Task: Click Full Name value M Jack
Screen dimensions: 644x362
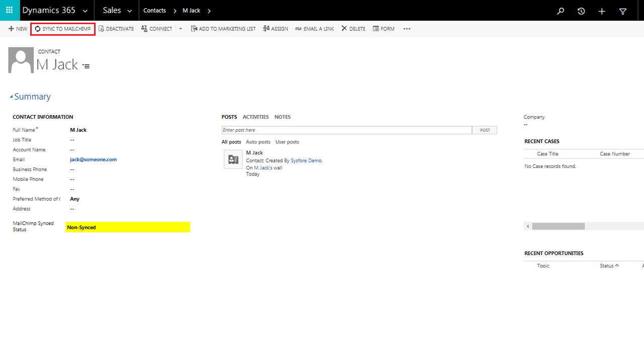Action: point(78,130)
